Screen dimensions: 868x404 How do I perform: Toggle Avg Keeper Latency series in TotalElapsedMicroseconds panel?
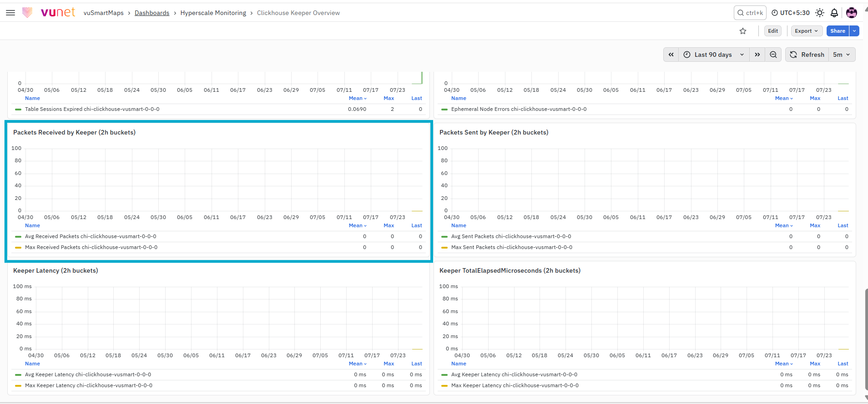[x=515, y=374]
